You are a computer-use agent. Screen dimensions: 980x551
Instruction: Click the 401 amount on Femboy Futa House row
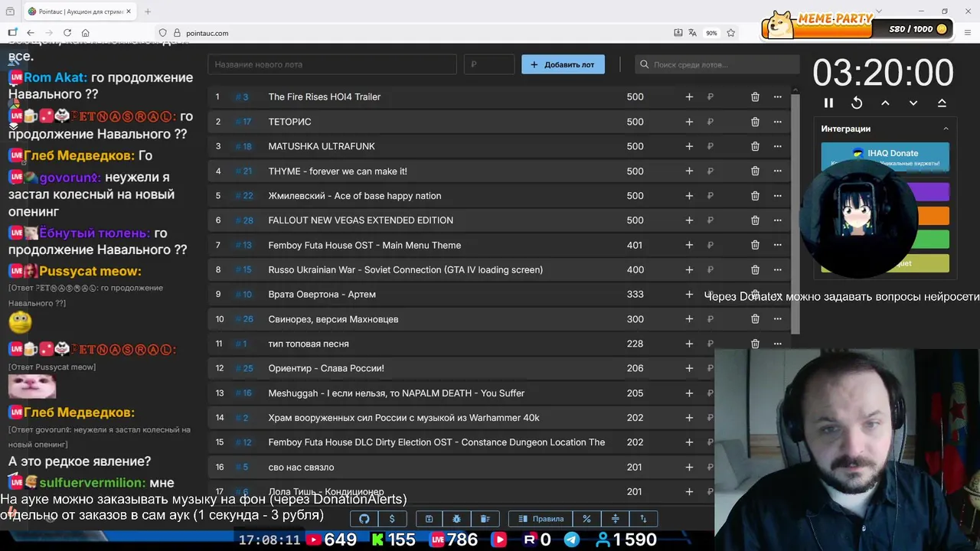[x=635, y=245]
